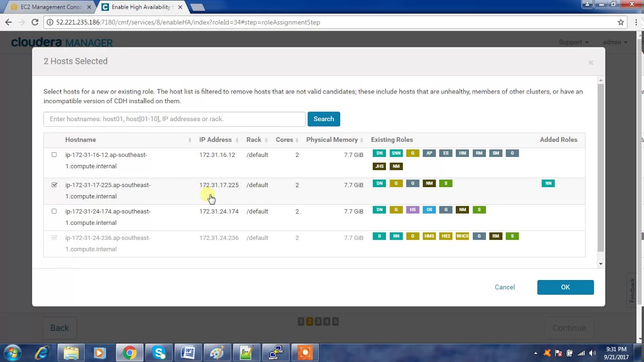Sort by Rack column sort arrows
Screen dimensions: 644x362
[x=266, y=140]
